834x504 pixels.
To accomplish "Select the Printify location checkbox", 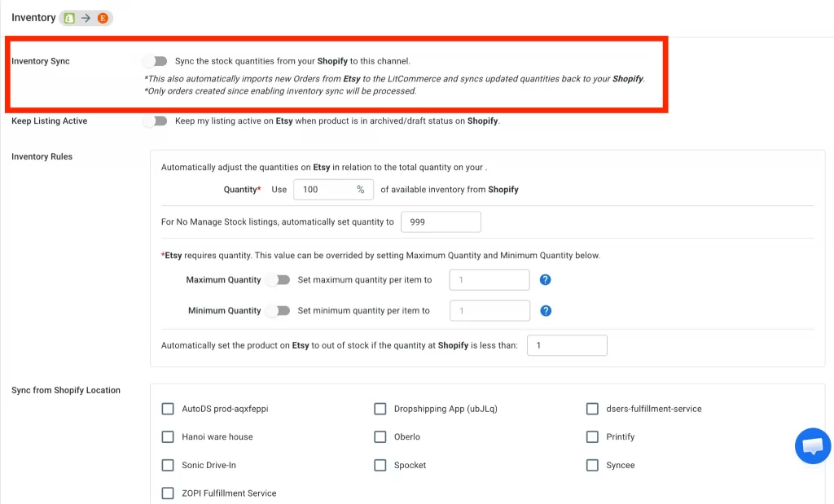I will [592, 437].
